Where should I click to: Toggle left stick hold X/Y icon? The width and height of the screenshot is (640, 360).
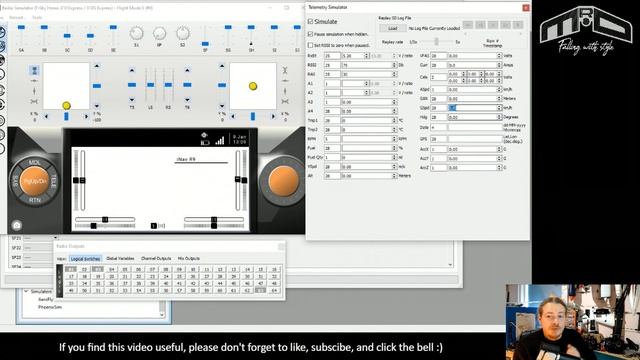pos(34,71)
